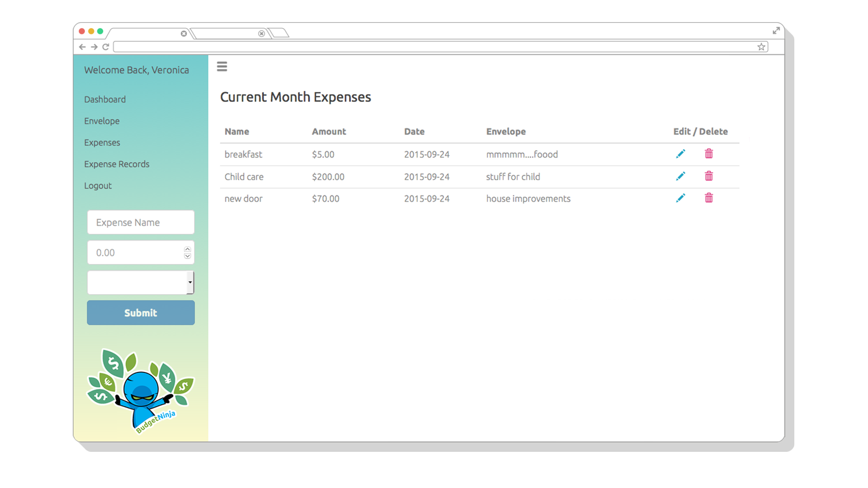Focus the Expense Name input field
Image resolution: width=868 pixels, height=488 pixels.
(x=141, y=222)
